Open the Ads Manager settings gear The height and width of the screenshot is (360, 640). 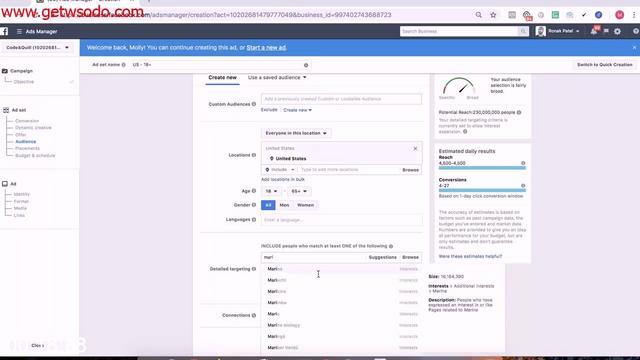point(617,31)
